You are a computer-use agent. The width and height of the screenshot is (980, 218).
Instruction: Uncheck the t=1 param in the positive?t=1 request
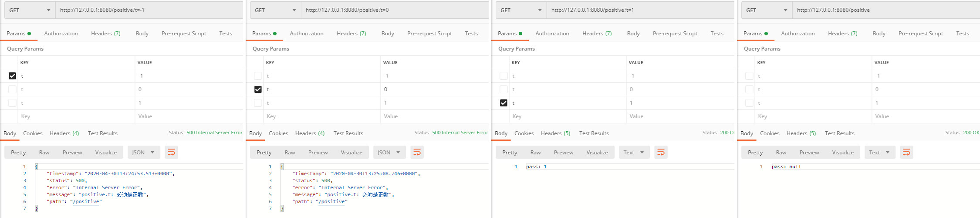(504, 103)
